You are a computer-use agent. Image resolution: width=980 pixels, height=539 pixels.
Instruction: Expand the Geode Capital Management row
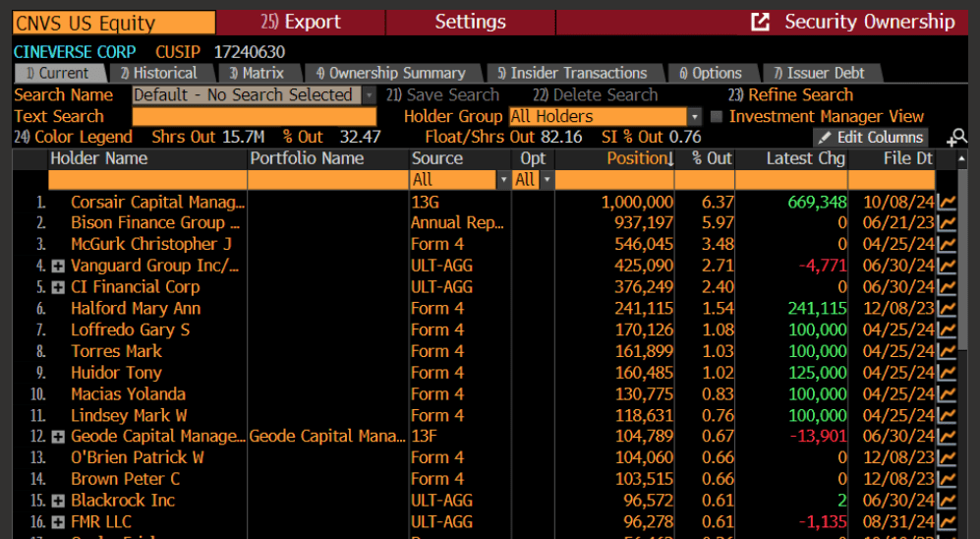58,437
